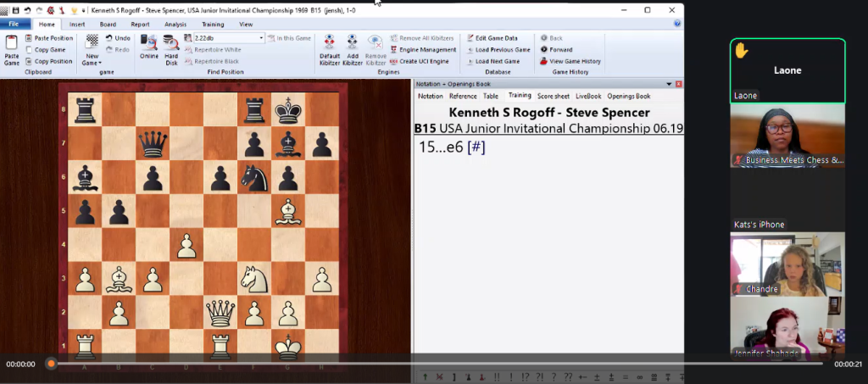
Task: Switch to the Analysis ribbon tab
Action: [175, 25]
